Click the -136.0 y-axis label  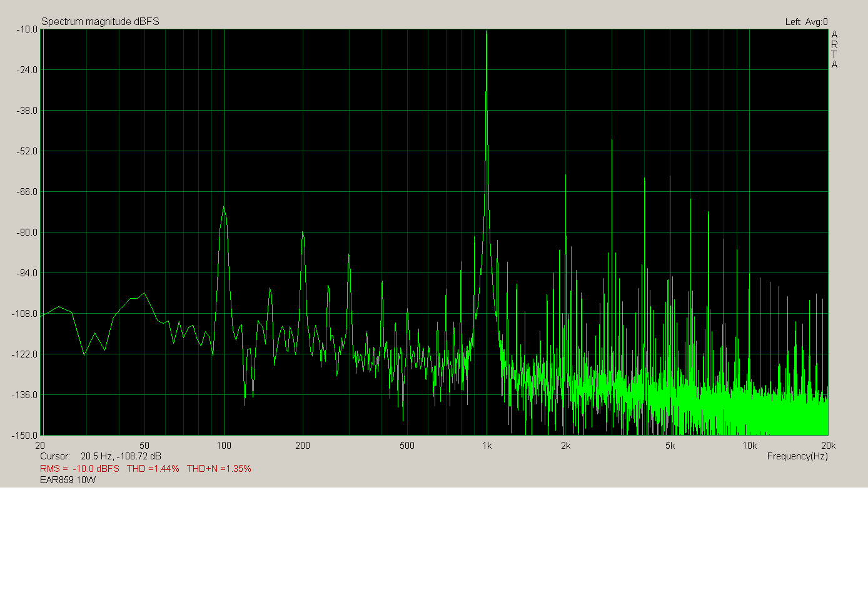[x=25, y=395]
